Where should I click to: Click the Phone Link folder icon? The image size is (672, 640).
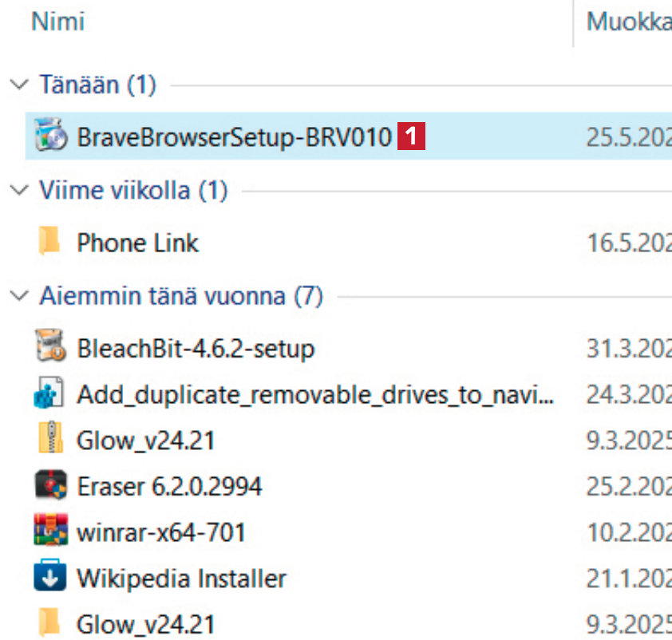coord(49,241)
